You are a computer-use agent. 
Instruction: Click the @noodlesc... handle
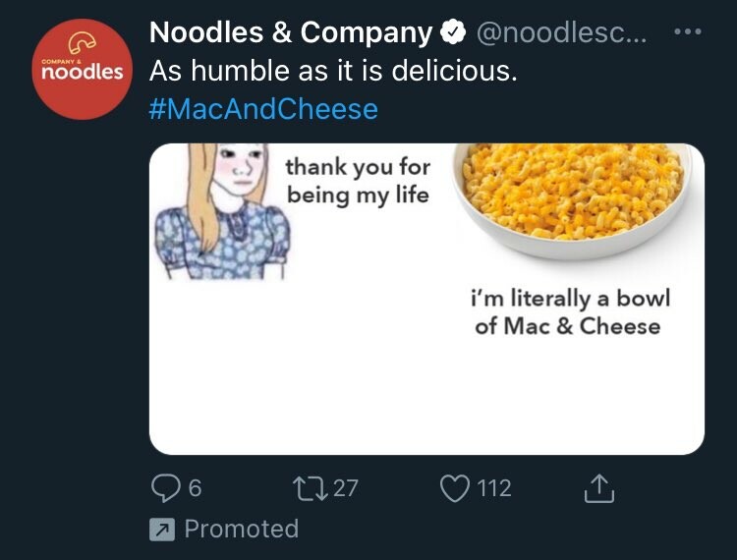(561, 34)
